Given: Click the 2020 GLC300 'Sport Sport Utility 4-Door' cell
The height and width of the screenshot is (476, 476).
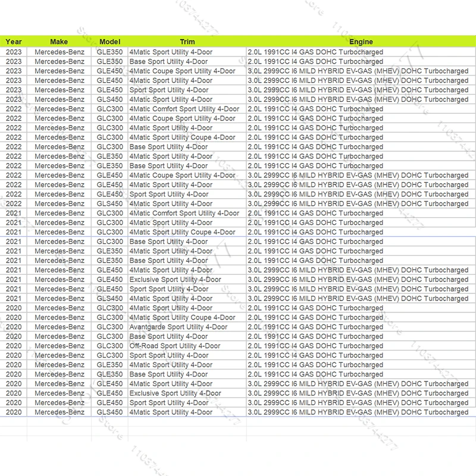Looking at the screenshot, I should click(187, 355).
